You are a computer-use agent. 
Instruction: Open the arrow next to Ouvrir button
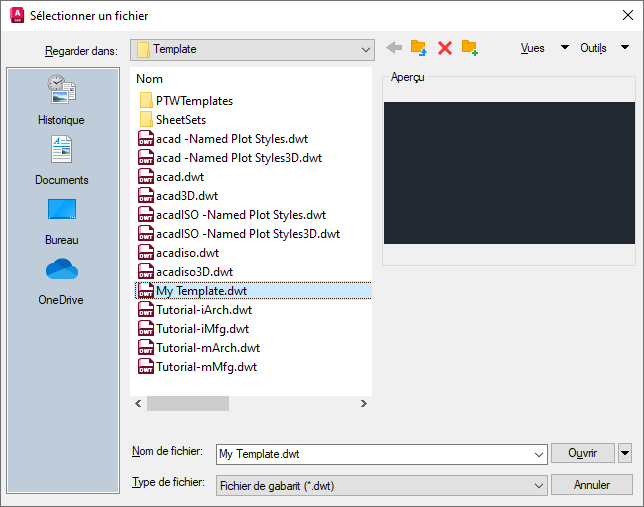coord(625,453)
